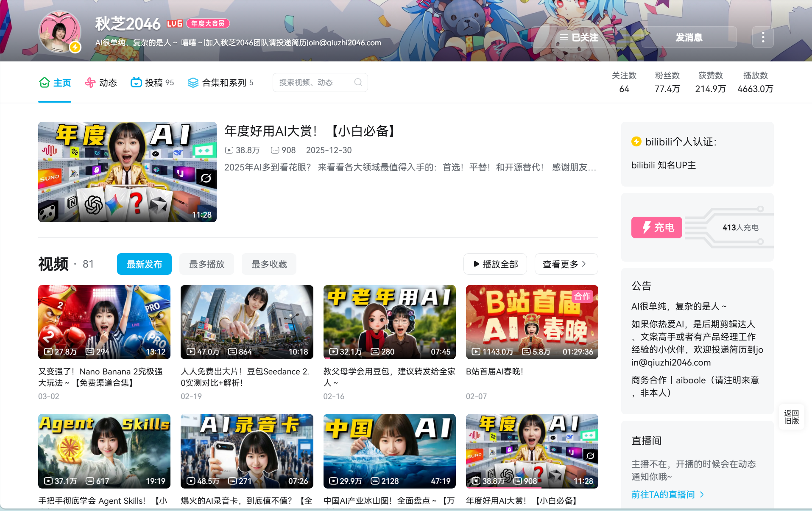Send a message with 发消息 button
The image size is (812, 511).
(689, 37)
